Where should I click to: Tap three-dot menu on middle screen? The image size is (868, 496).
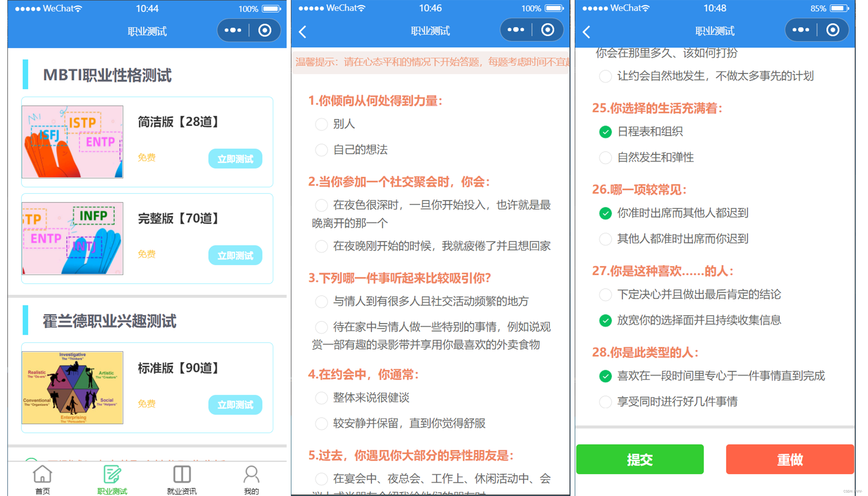click(516, 30)
